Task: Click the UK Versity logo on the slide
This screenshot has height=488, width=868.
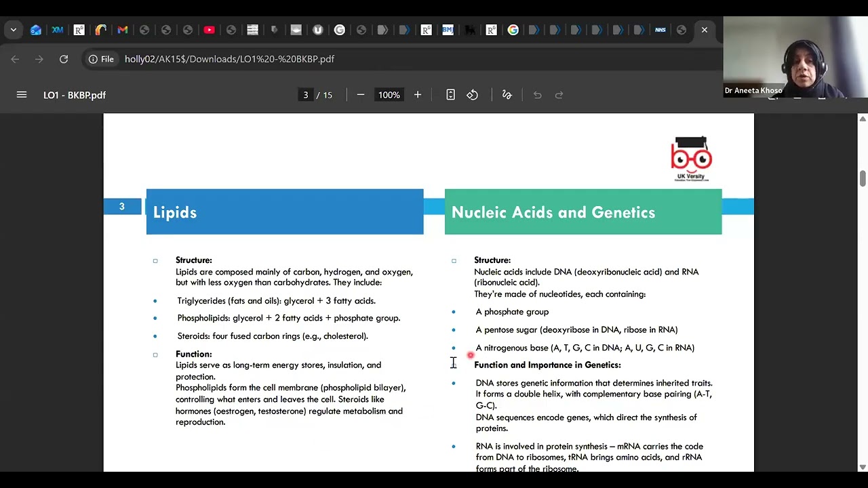Action: (691, 159)
